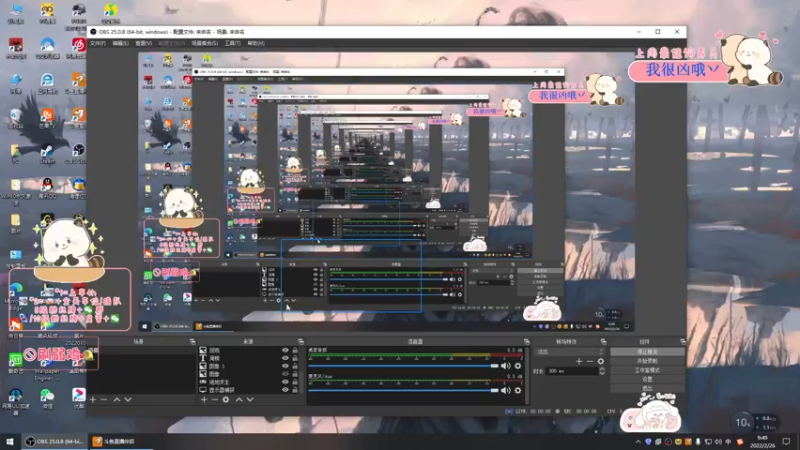Adjust the desktop audio volume slider
The height and width of the screenshot is (450, 800).
pyautogui.click(x=403, y=366)
